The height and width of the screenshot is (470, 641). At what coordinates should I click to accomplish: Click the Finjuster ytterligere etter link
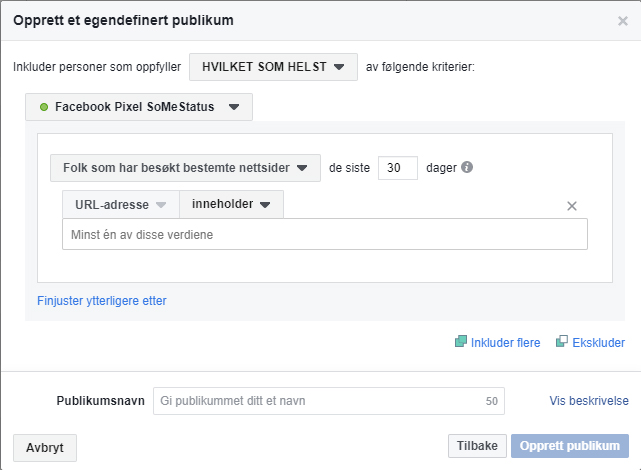pos(102,301)
